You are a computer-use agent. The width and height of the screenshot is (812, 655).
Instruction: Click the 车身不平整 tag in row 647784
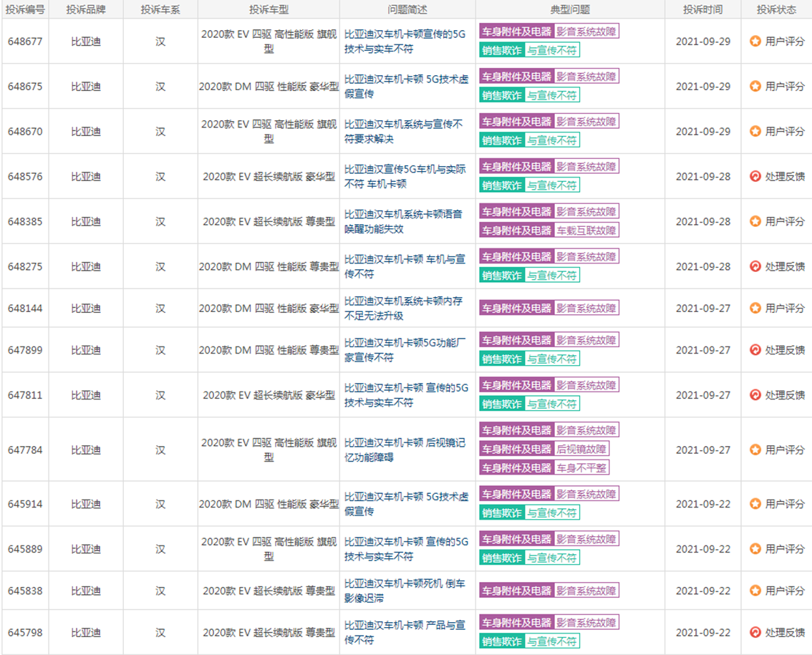581,468
